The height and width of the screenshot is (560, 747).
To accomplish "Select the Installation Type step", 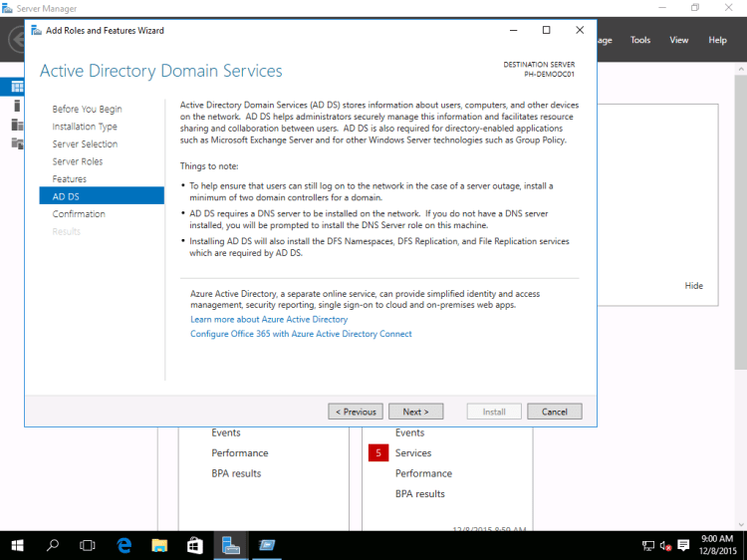I will point(85,127).
